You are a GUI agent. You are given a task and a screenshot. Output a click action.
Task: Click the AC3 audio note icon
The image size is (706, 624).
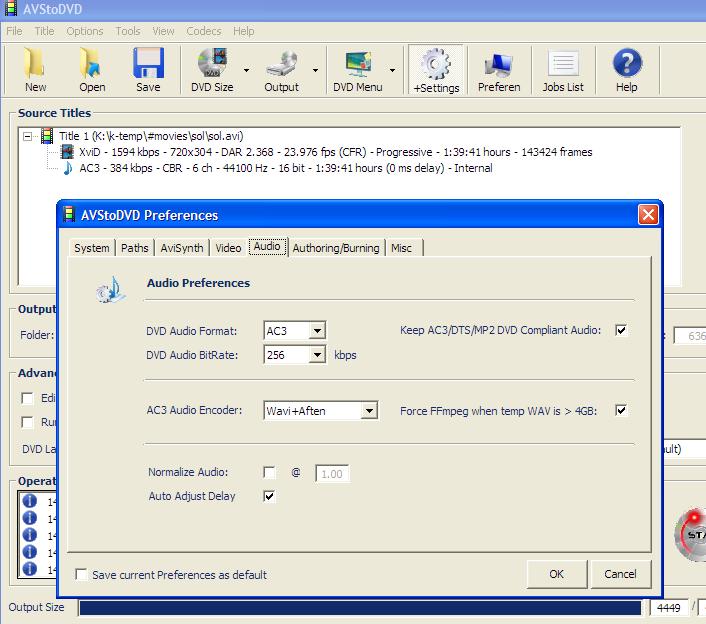click(x=68, y=168)
